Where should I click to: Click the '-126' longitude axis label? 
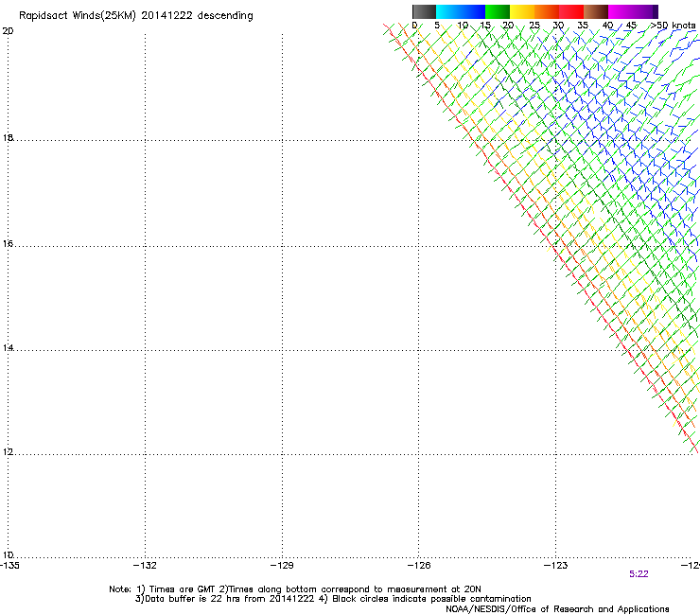(x=419, y=566)
